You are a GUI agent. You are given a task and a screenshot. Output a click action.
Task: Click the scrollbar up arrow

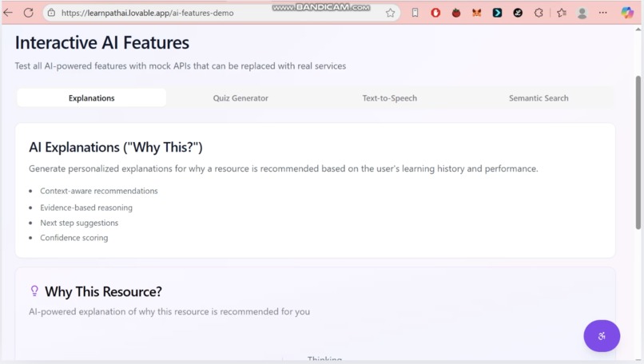[638, 30]
